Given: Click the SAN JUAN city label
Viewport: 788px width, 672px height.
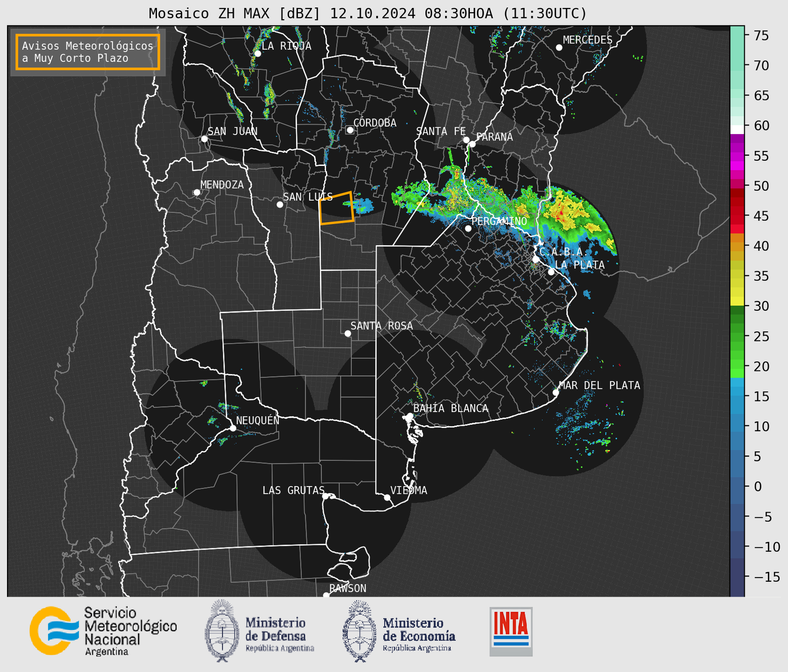Looking at the screenshot, I should (232, 131).
